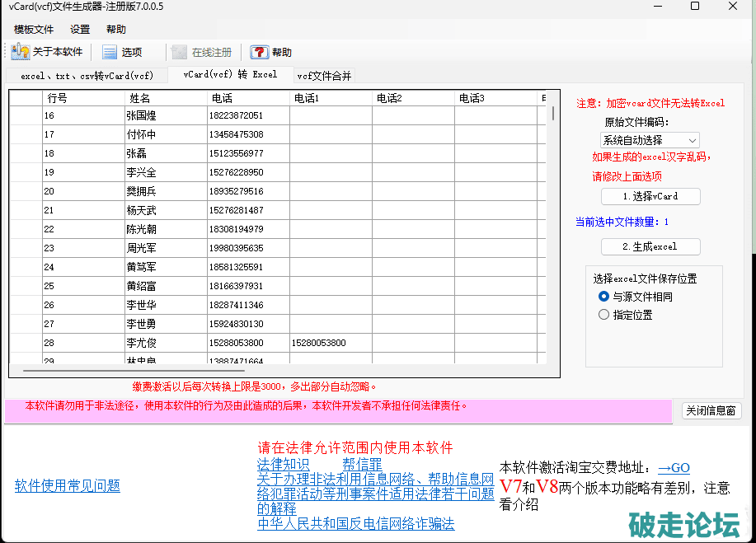Open the 设置 menu
The height and width of the screenshot is (543, 756).
click(80, 30)
